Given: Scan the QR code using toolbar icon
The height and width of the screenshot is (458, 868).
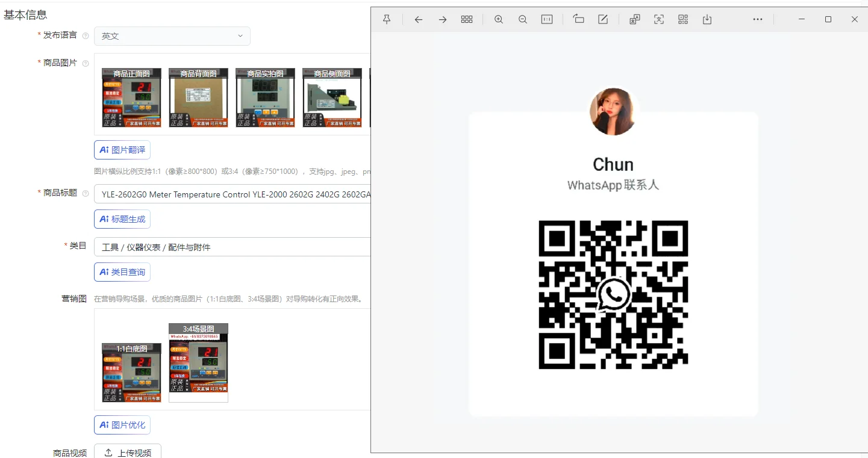Looking at the screenshot, I should click(683, 19).
